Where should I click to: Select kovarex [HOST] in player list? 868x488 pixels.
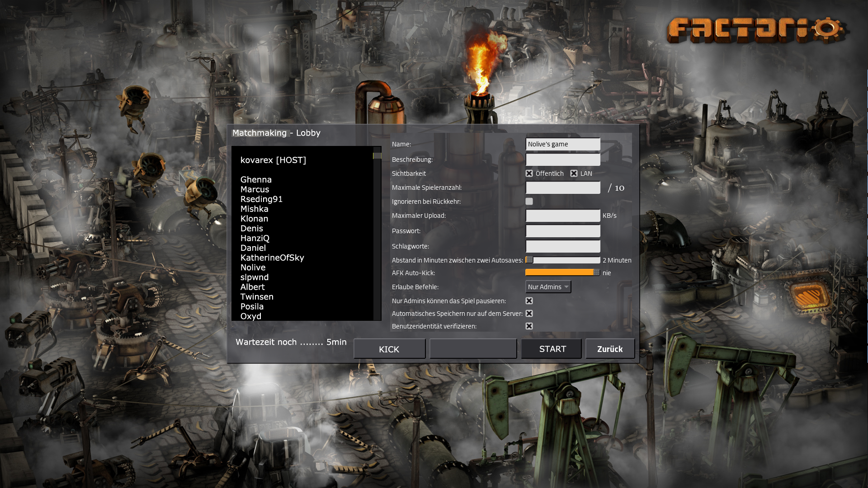click(x=273, y=160)
